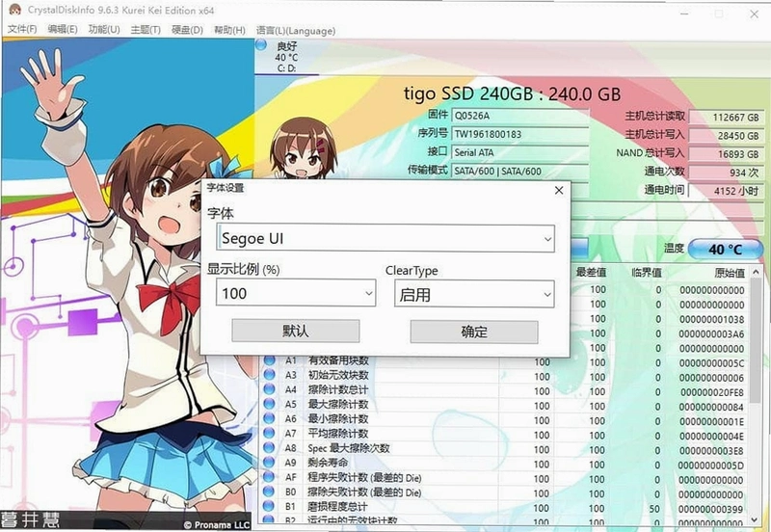
Task: Open the 字体 font combo box showing Segoe UI
Action: 385,238
